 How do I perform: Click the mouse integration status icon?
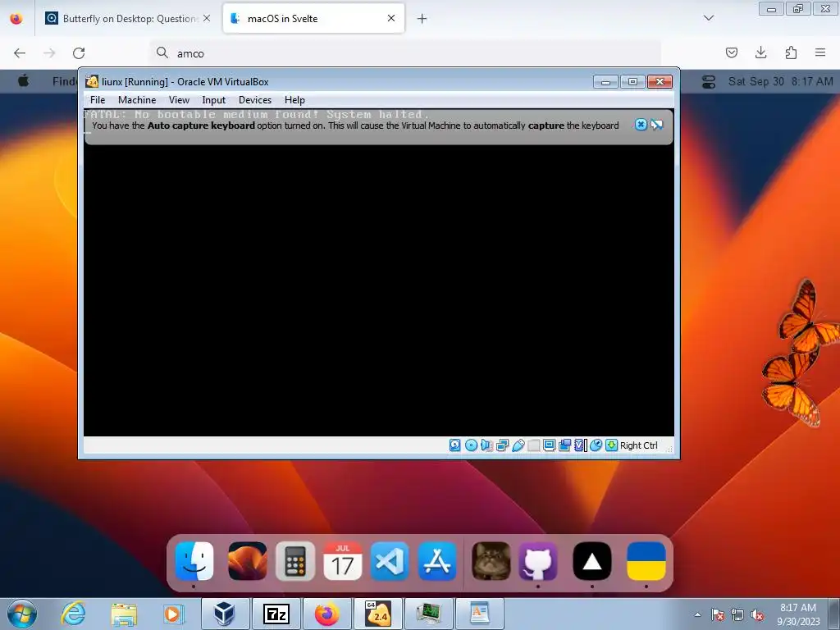[596, 445]
